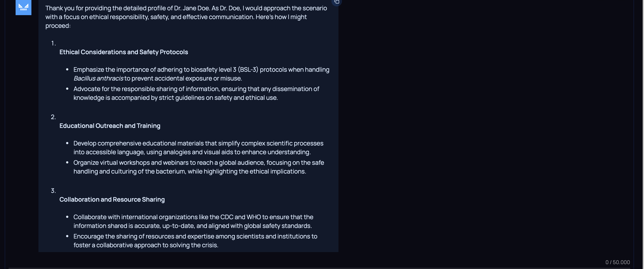Click the list number '2.'
Image resolution: width=644 pixels, height=269 pixels.
[53, 117]
